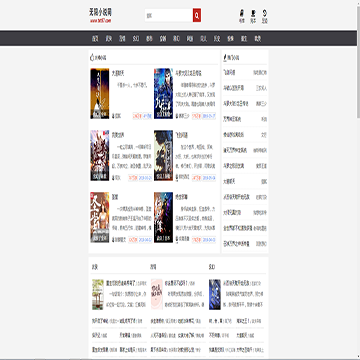Viewport: 360px width, 360px height.
Task: Open the first item in the dark navigation bar
Action: coord(95,39)
